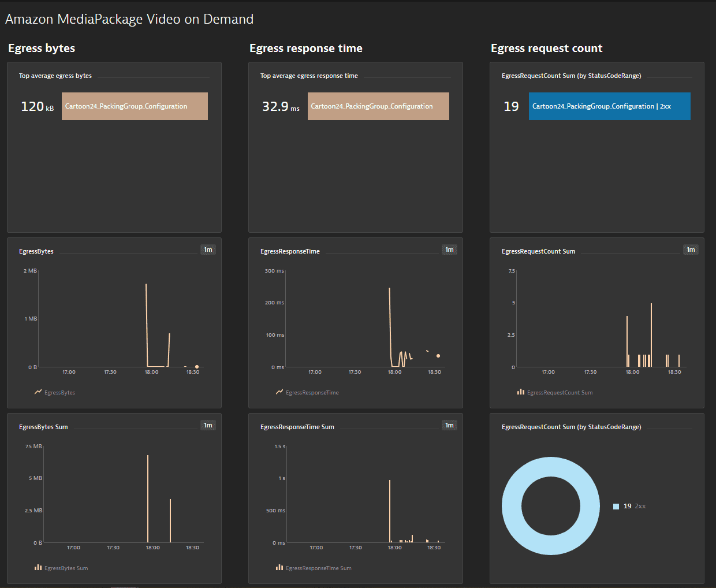Click the Amazon MediaPackage Video on Demand title
Screen dimensions: 716x588
point(129,19)
